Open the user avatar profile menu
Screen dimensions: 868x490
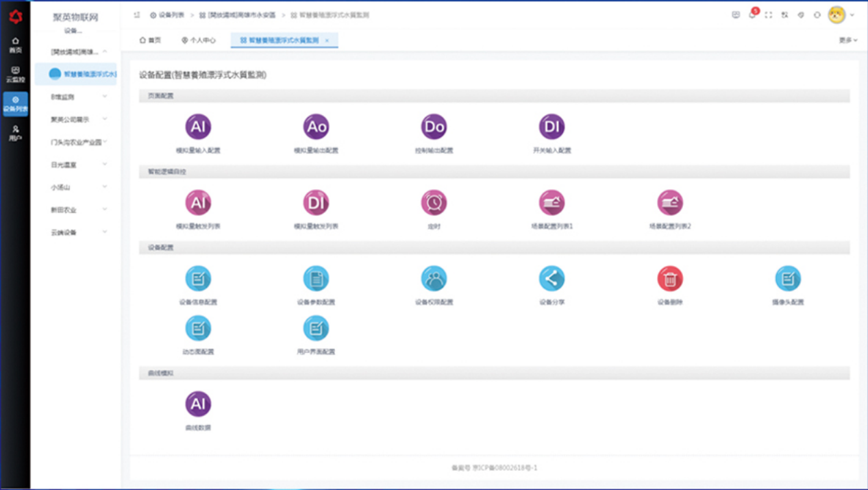[836, 15]
